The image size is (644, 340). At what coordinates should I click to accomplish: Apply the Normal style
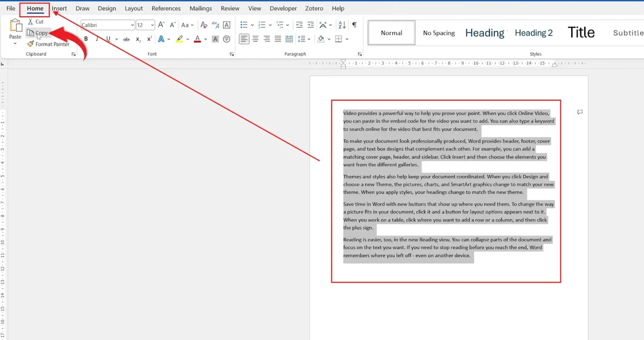pos(391,33)
